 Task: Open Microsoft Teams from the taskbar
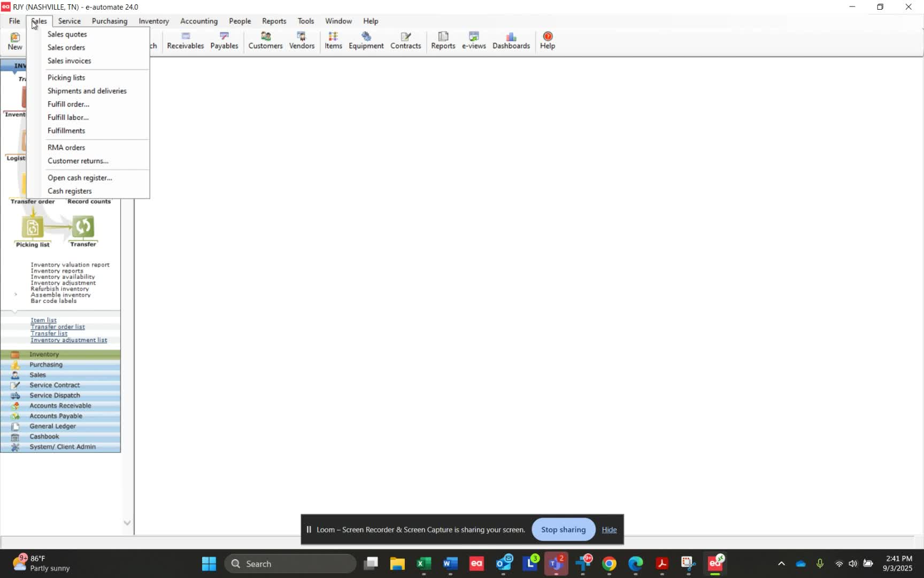pos(556,564)
